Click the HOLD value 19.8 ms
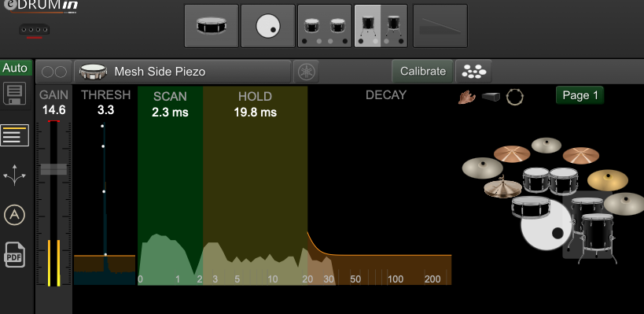Image resolution: width=644 pixels, height=314 pixels. click(x=255, y=113)
